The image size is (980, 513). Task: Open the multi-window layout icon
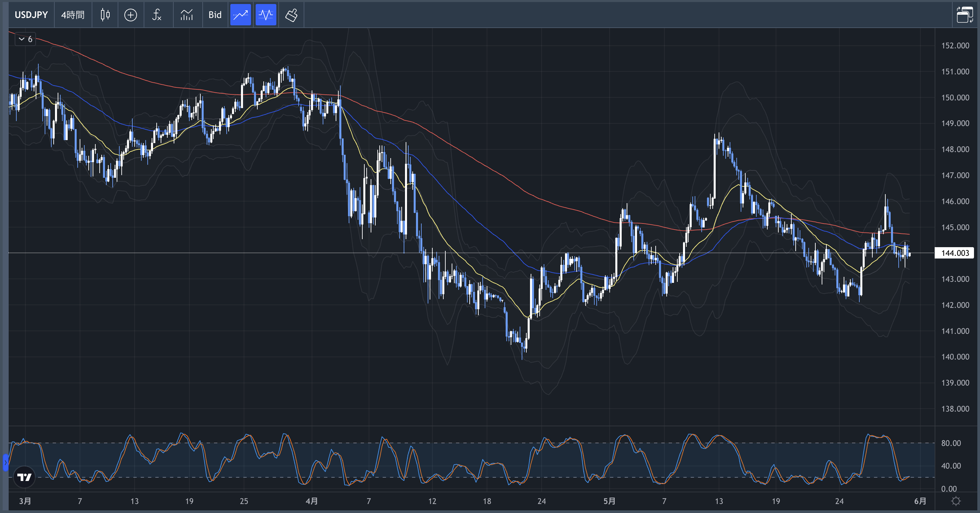(x=965, y=15)
